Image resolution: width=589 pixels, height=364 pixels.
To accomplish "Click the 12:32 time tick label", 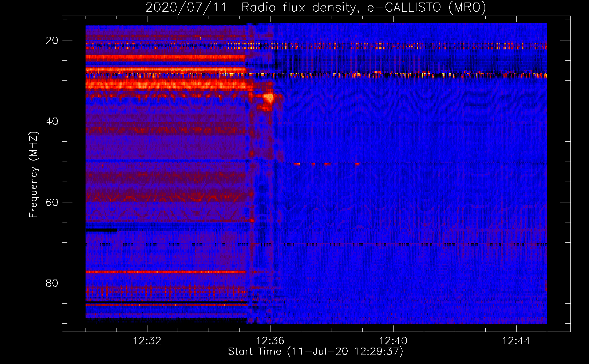I will pyautogui.click(x=147, y=341).
